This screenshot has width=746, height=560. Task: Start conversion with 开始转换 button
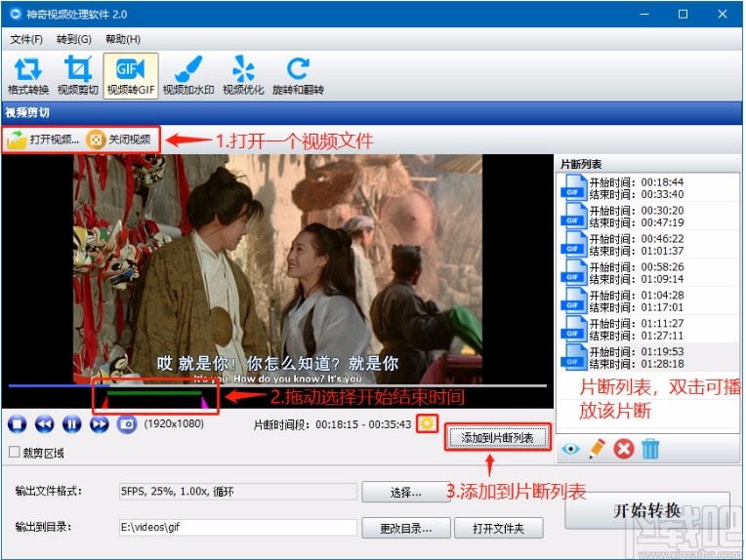point(647,510)
